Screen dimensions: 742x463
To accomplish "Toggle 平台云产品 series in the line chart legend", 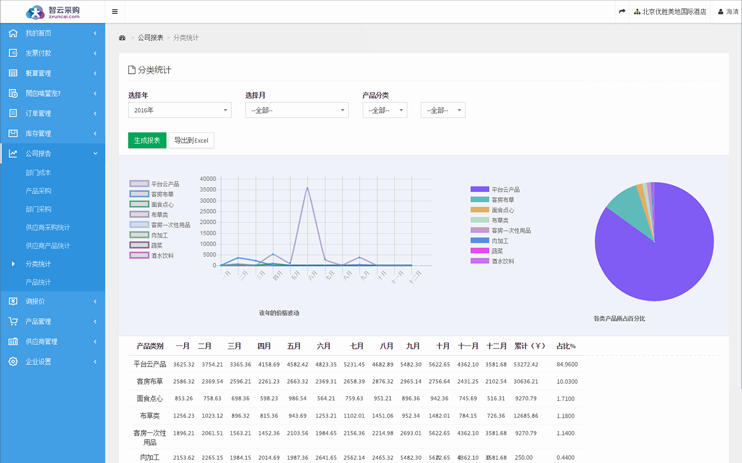I will coord(139,184).
